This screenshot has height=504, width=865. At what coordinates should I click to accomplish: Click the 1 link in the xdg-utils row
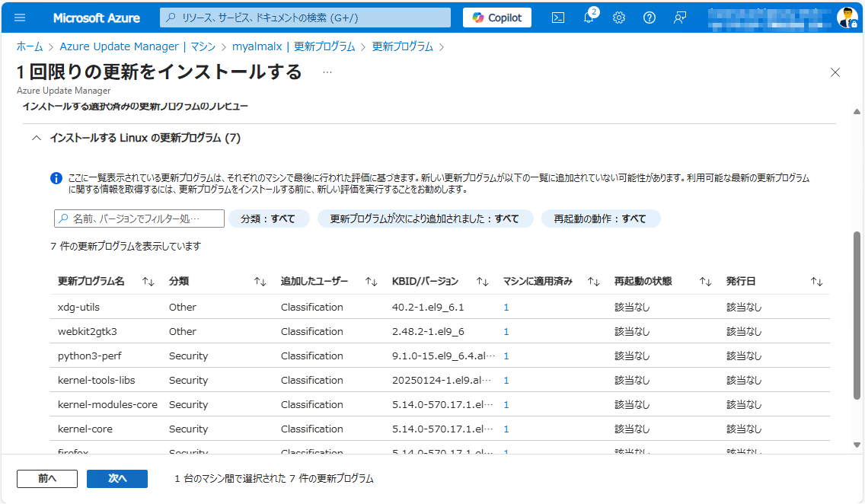point(506,307)
